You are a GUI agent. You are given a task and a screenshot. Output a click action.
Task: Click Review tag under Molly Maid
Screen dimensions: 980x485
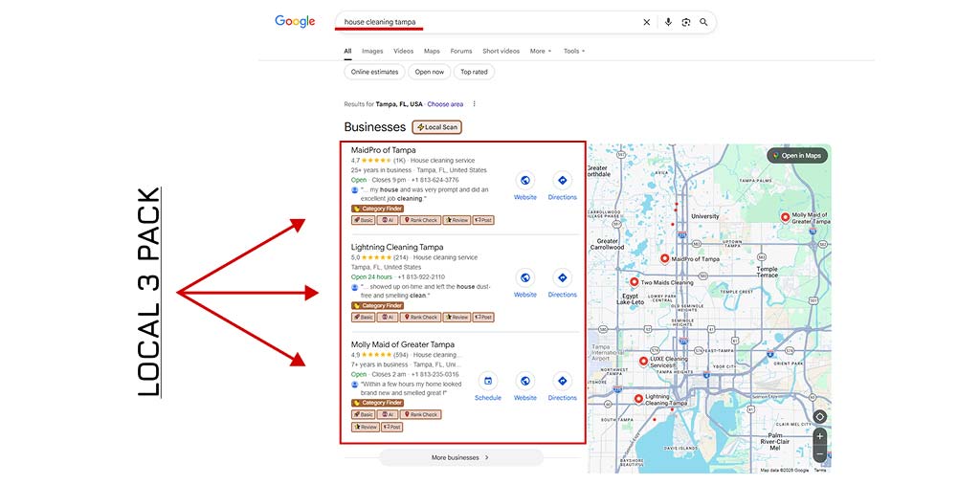pyautogui.click(x=365, y=427)
